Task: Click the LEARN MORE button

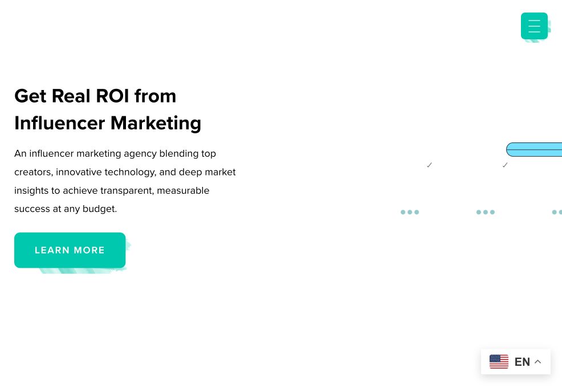Action: pyautogui.click(x=70, y=250)
